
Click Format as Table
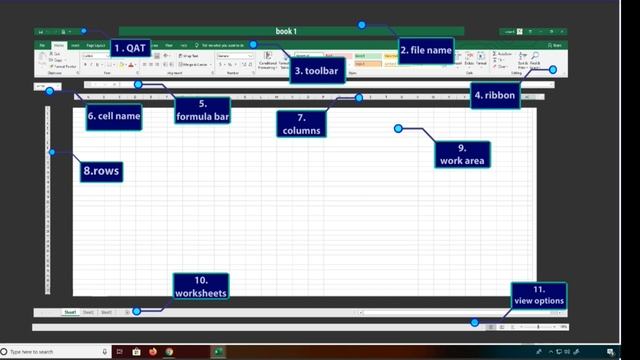click(x=284, y=60)
